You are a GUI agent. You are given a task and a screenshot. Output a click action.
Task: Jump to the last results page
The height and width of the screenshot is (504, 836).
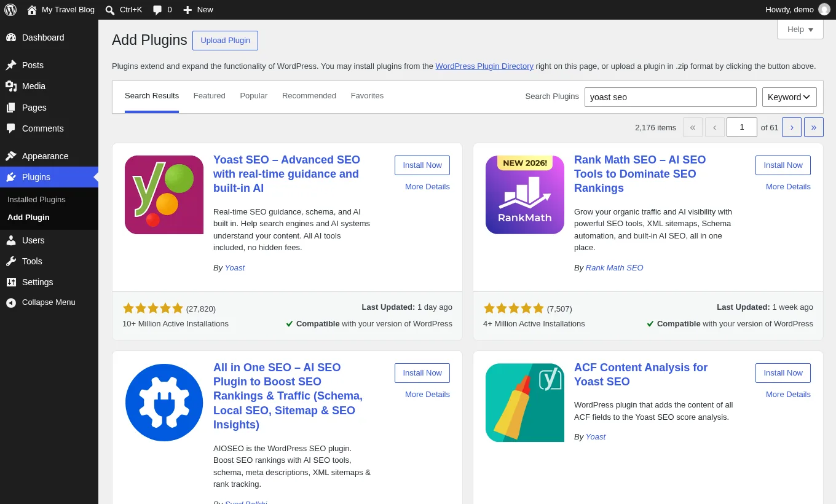click(x=814, y=127)
